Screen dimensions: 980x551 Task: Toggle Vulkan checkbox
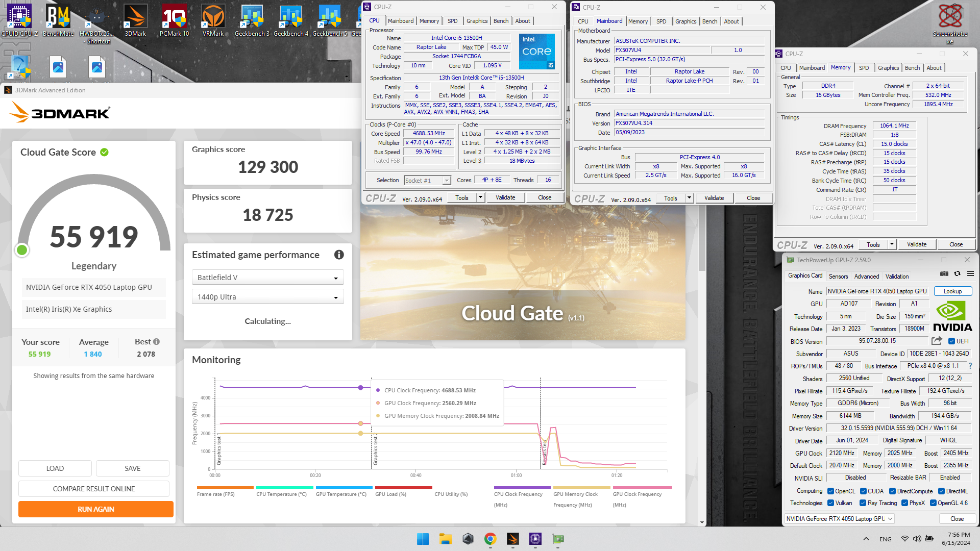point(830,503)
